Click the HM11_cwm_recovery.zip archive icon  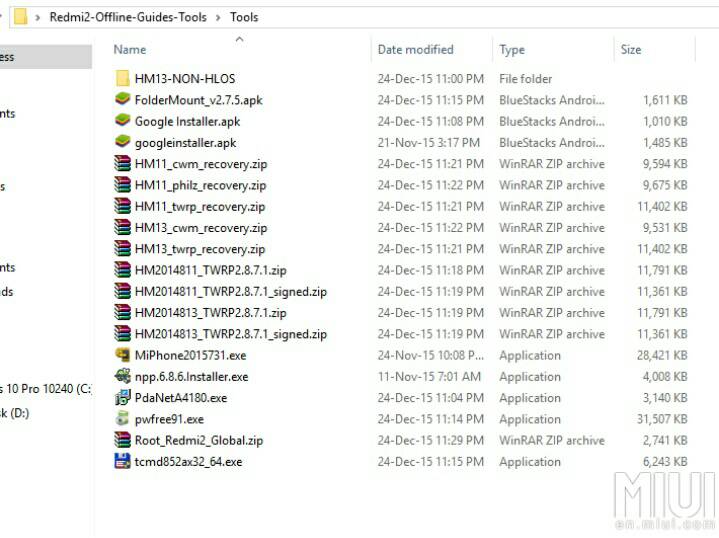pos(122,164)
